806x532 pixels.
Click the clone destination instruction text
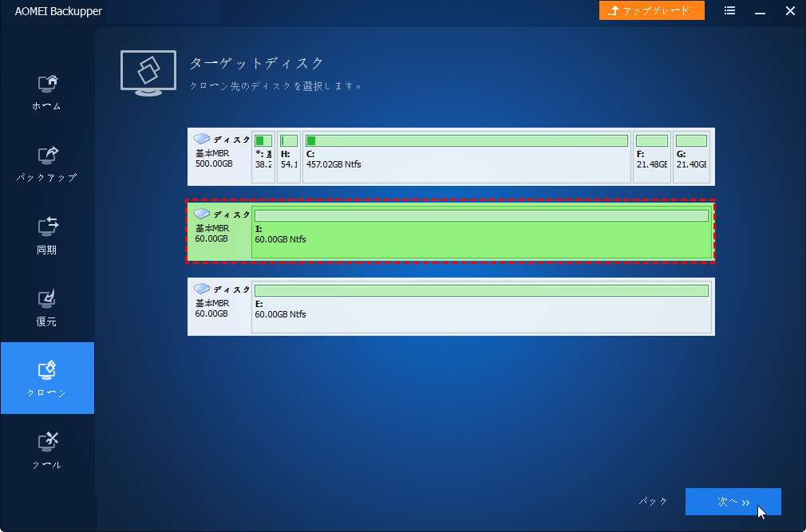(276, 86)
